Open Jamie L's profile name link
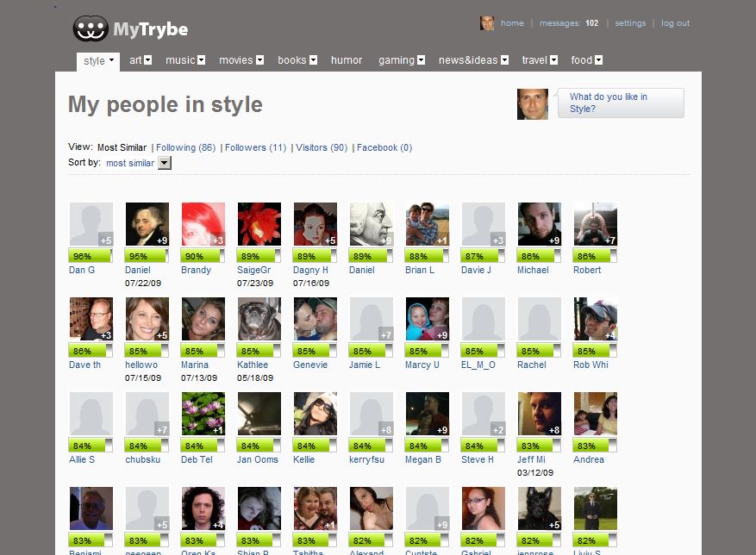This screenshot has width=756, height=555. (365, 365)
